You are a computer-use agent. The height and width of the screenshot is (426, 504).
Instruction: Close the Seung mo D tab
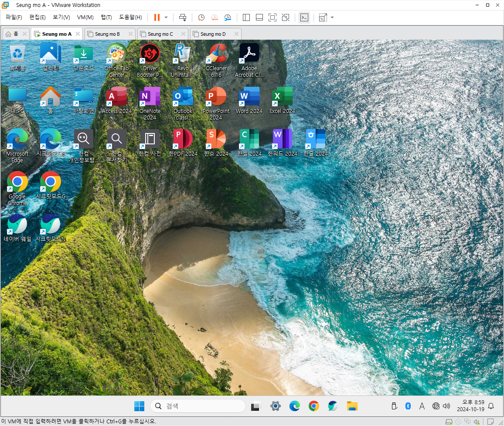pyautogui.click(x=237, y=34)
